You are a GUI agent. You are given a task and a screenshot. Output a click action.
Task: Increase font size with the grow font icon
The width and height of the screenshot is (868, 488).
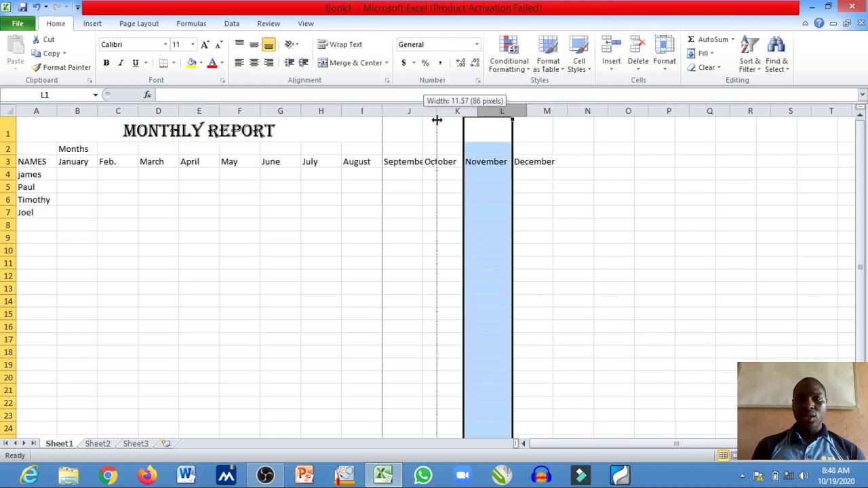point(205,45)
